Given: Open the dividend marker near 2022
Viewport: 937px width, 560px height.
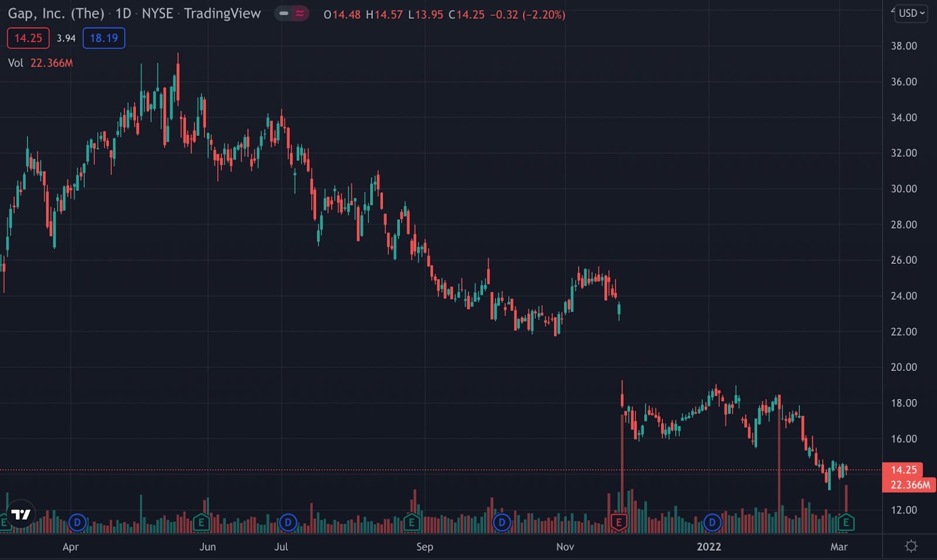Looking at the screenshot, I should (x=712, y=522).
